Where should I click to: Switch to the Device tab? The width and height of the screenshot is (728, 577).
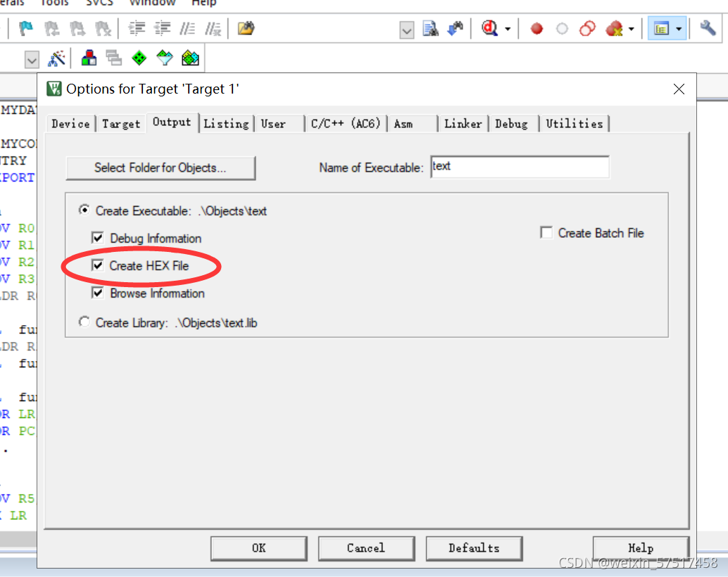pyautogui.click(x=70, y=124)
